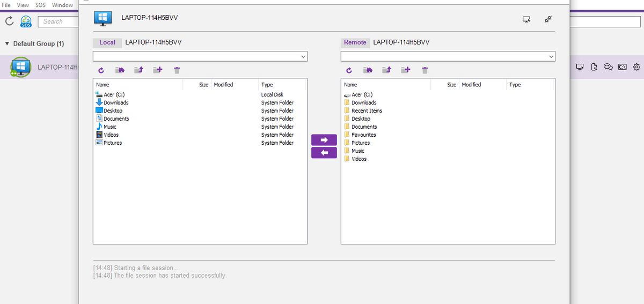Viewport: 644px width, 304px height.
Task: Select LAPTOP-114H device in main window
Action: pyautogui.click(x=39, y=67)
